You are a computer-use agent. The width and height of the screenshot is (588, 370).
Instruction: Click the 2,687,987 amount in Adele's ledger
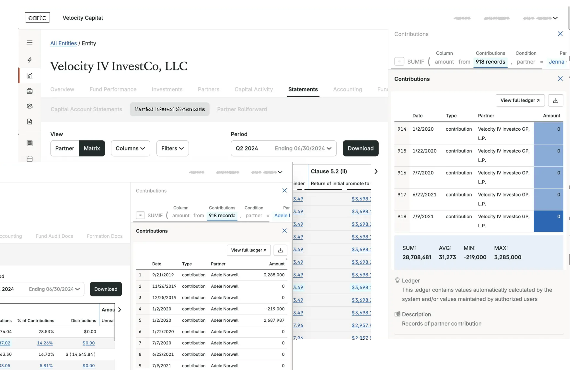274,320
